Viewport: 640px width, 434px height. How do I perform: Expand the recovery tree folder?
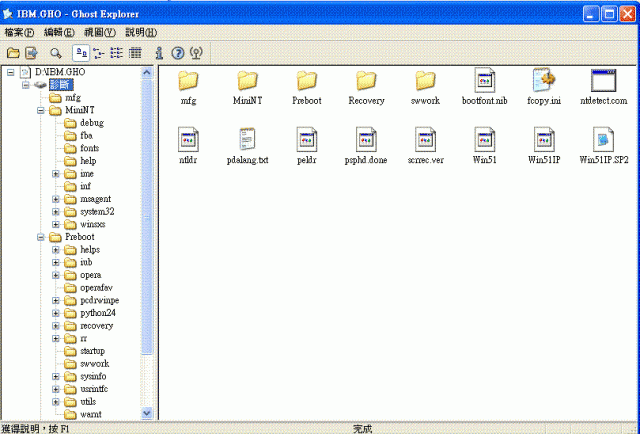tap(56, 326)
